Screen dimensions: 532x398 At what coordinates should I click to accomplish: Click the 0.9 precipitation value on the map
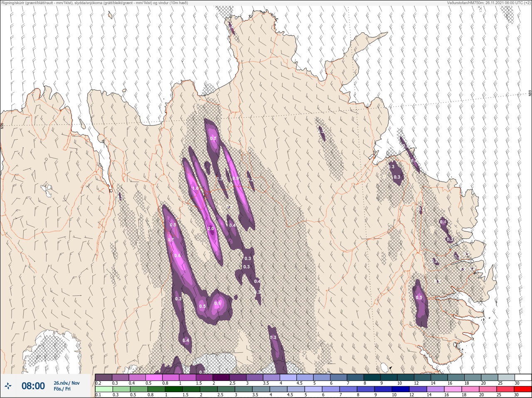point(236,178)
